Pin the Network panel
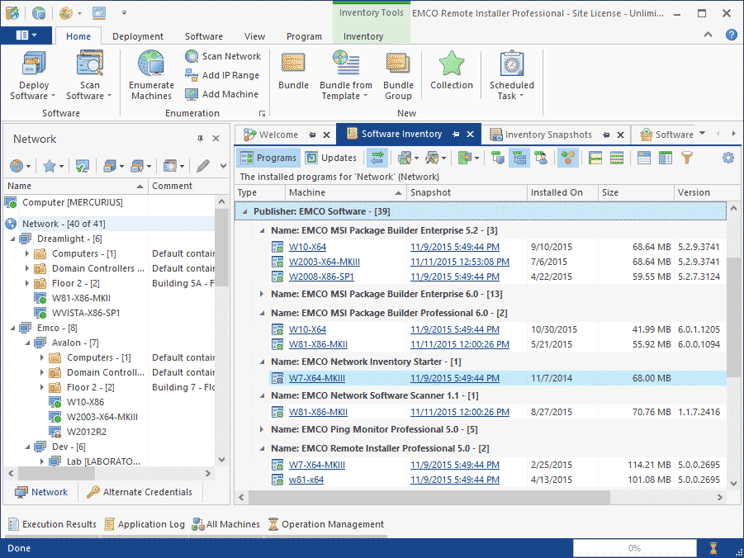Image resolution: width=744 pixels, height=558 pixels. tap(200, 139)
